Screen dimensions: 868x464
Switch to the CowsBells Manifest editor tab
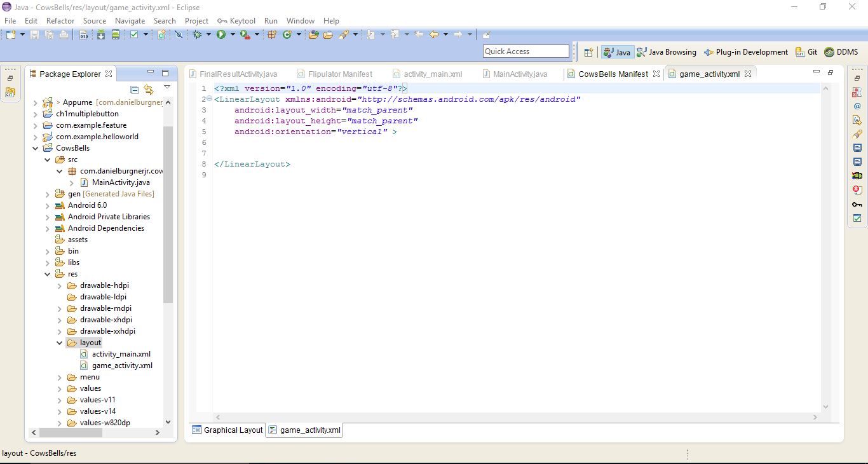pos(612,74)
